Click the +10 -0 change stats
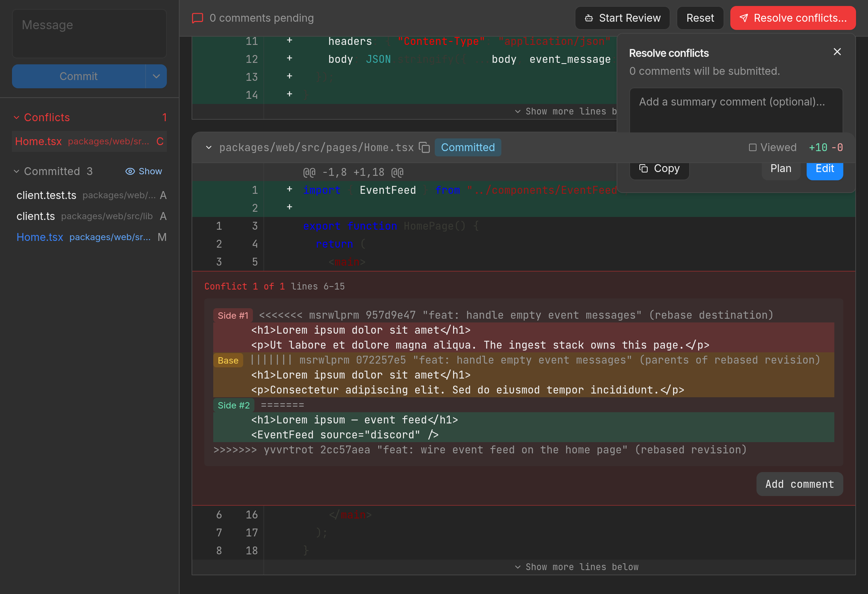The image size is (868, 594). [x=826, y=147]
